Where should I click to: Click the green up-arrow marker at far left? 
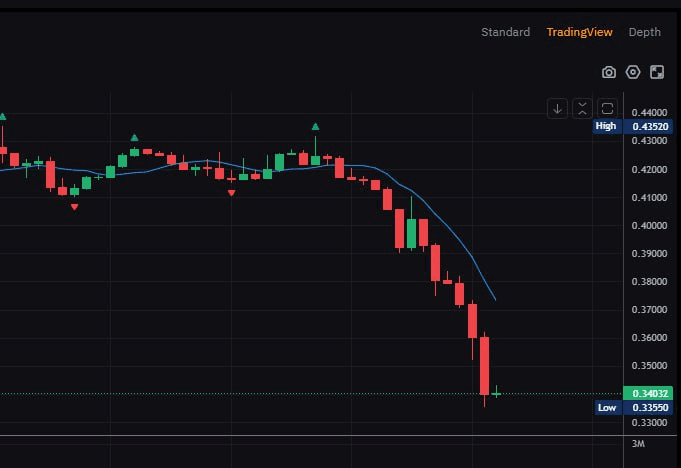point(2,117)
